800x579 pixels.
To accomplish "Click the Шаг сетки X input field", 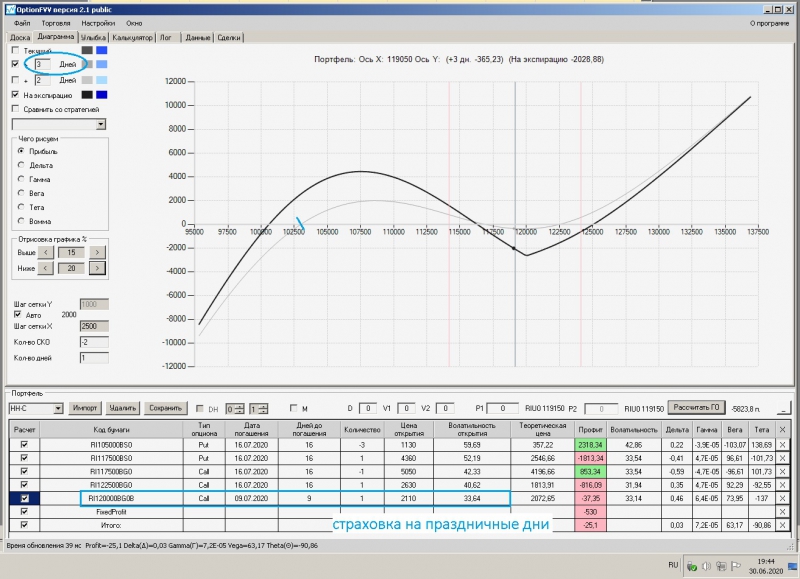I will click(x=94, y=326).
